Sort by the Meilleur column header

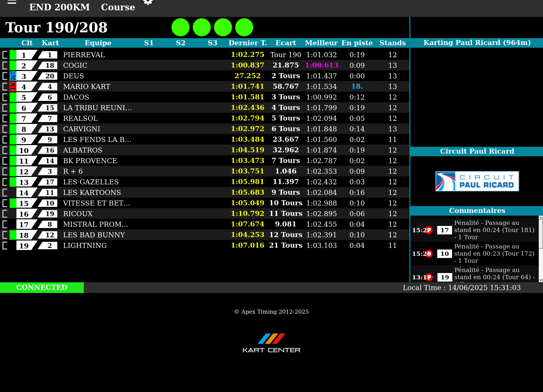tap(321, 43)
